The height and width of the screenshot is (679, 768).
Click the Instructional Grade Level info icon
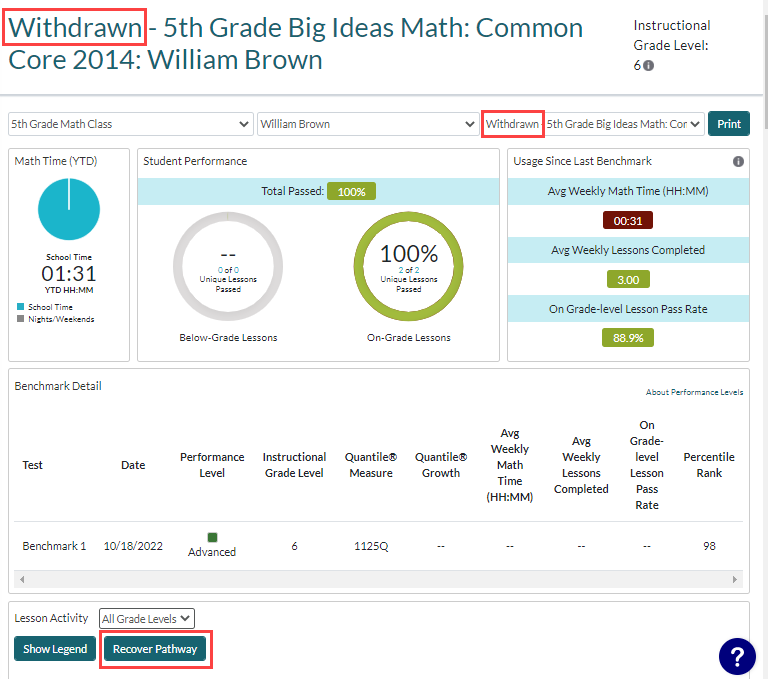(x=648, y=66)
